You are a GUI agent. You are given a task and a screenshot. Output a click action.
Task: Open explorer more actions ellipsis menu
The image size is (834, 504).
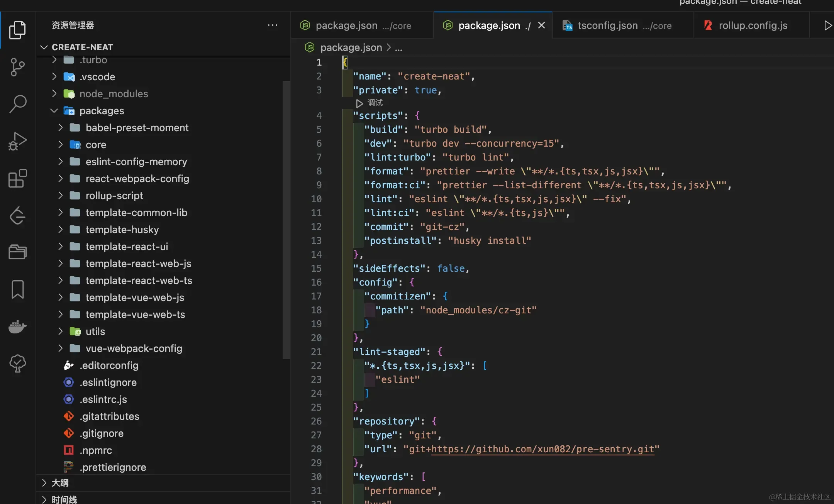pos(273,25)
